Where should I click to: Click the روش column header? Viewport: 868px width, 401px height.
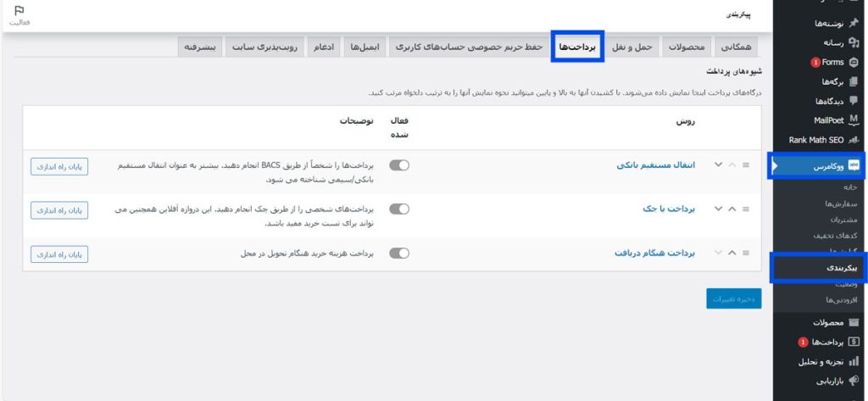686,122
